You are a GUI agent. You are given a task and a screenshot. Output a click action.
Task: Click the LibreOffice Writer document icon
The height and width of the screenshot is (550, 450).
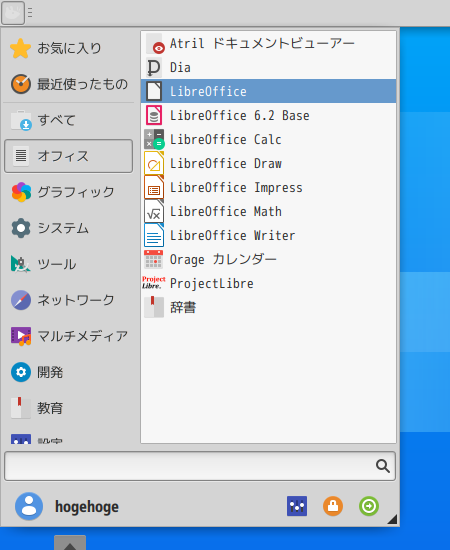pos(154,235)
